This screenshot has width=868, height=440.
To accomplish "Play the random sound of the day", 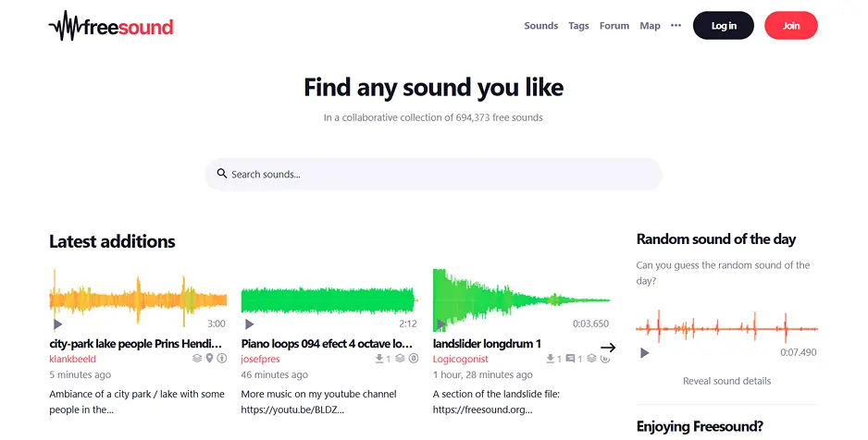I will tap(644, 353).
